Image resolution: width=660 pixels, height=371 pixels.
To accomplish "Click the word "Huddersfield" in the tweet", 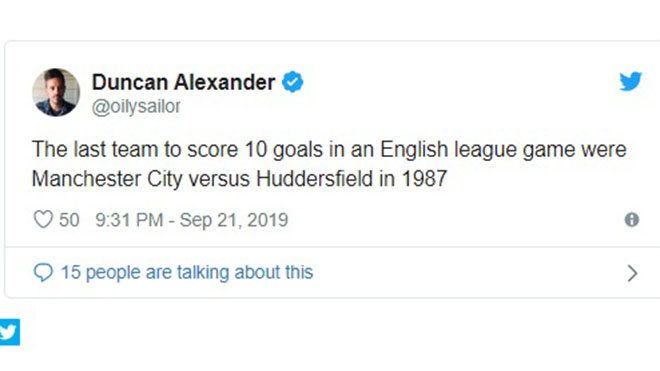I will click(314, 179).
